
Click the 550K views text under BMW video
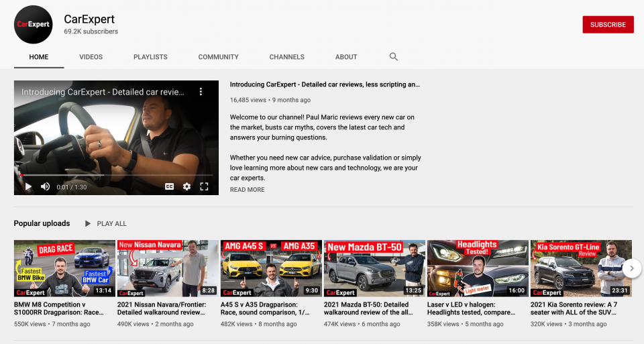click(x=30, y=324)
